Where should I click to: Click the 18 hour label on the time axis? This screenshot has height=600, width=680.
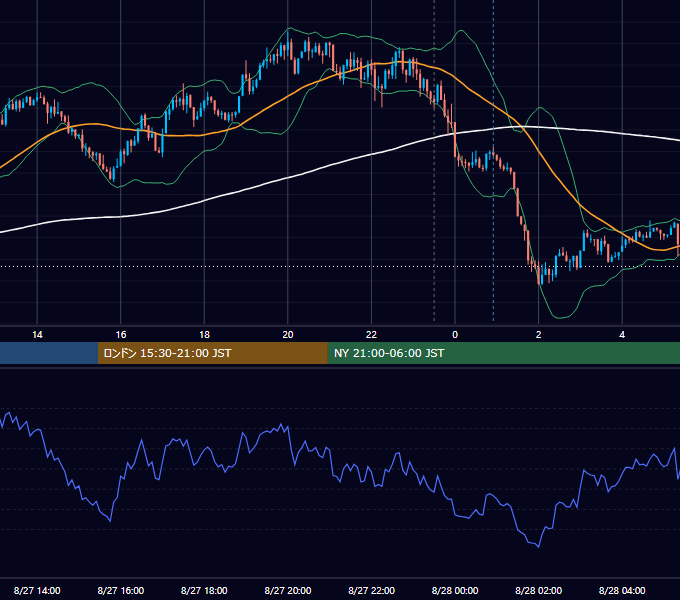204,335
